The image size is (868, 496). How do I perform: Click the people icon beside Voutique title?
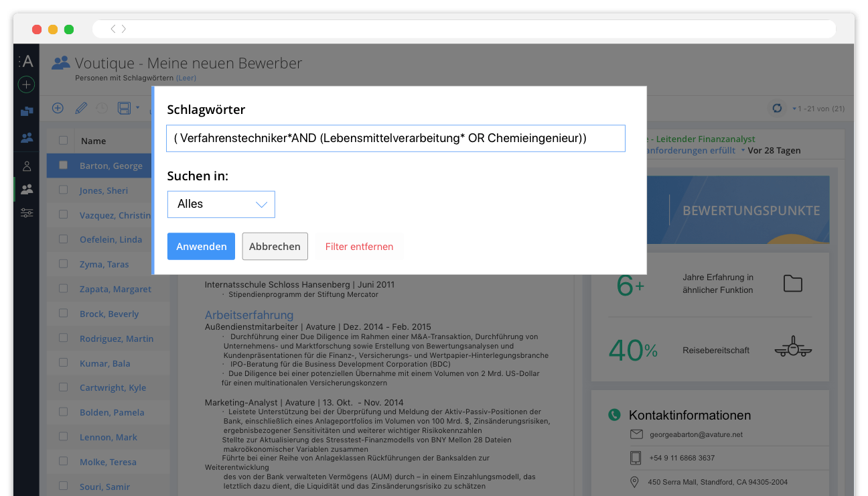[61, 63]
